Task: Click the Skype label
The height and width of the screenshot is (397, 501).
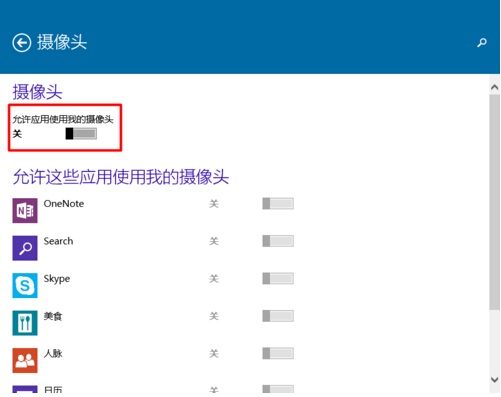Action: (57, 279)
